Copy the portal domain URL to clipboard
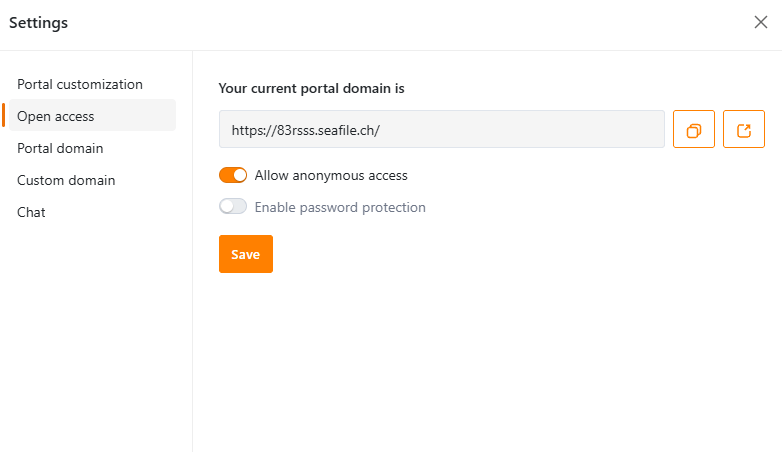Viewport: 782px width, 452px height. [694, 129]
